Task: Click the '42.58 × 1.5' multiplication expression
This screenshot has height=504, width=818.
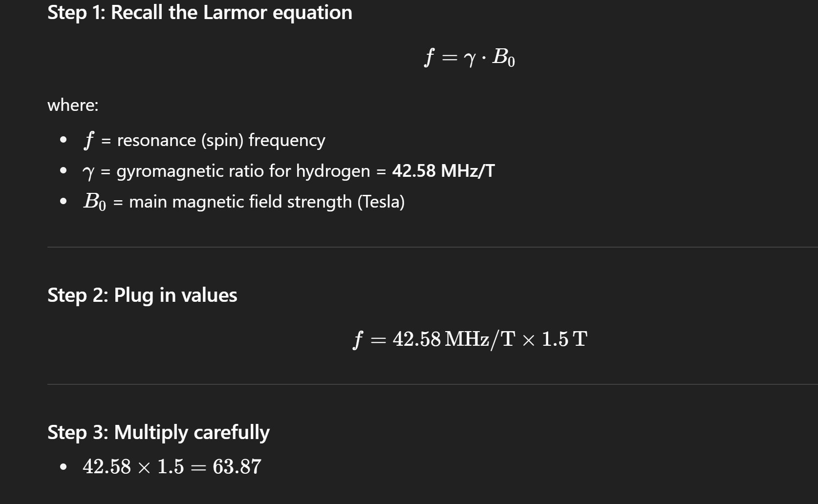Action: coord(133,466)
